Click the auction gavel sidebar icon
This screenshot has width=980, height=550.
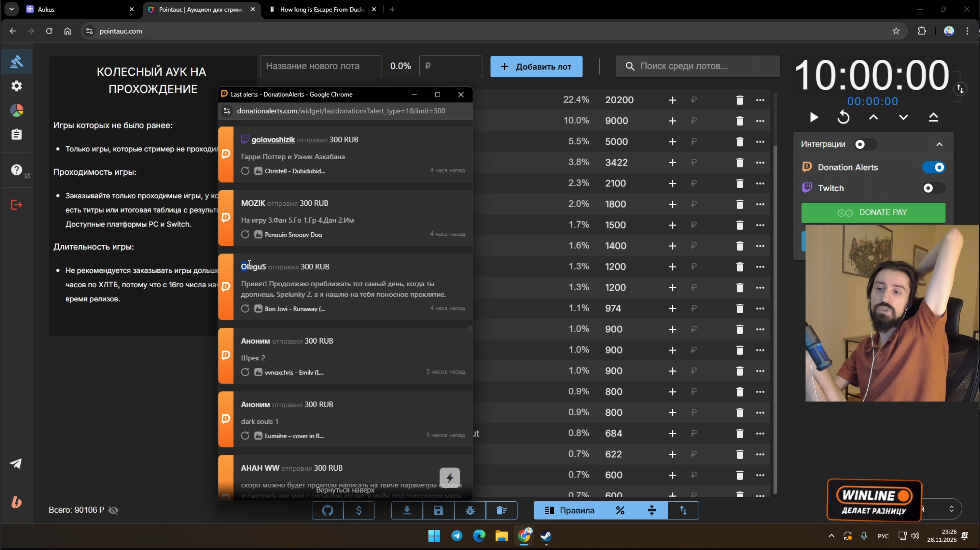[x=16, y=61]
